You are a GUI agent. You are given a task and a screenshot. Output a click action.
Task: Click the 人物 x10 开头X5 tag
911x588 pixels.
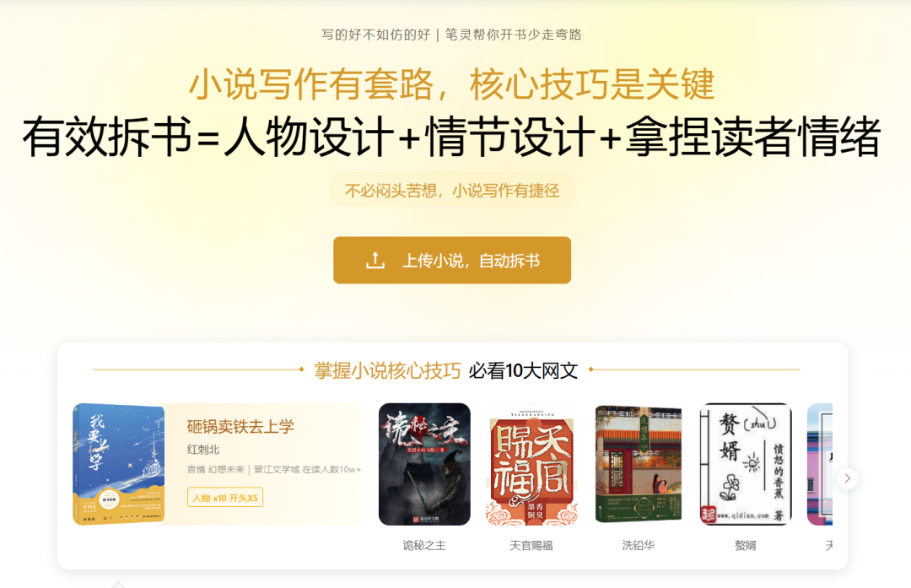[225, 498]
